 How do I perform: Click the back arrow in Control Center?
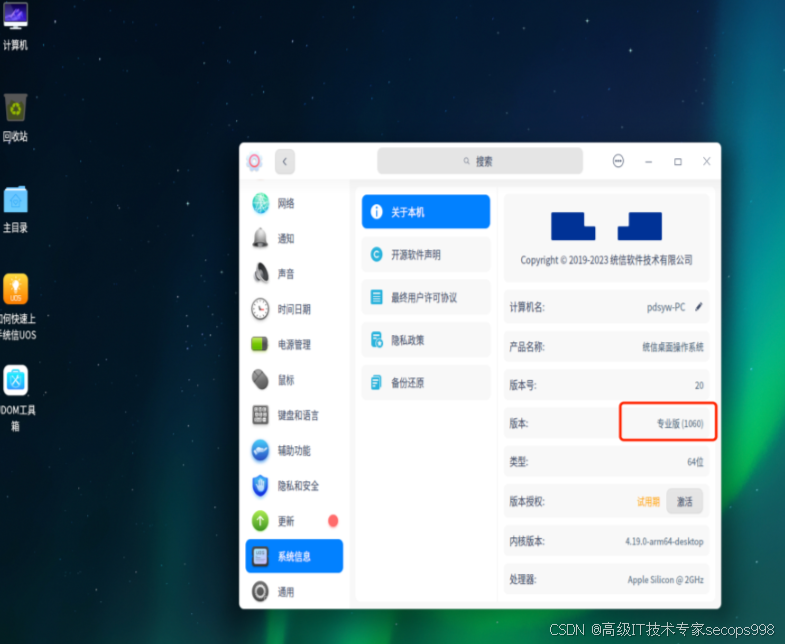pyautogui.click(x=285, y=162)
